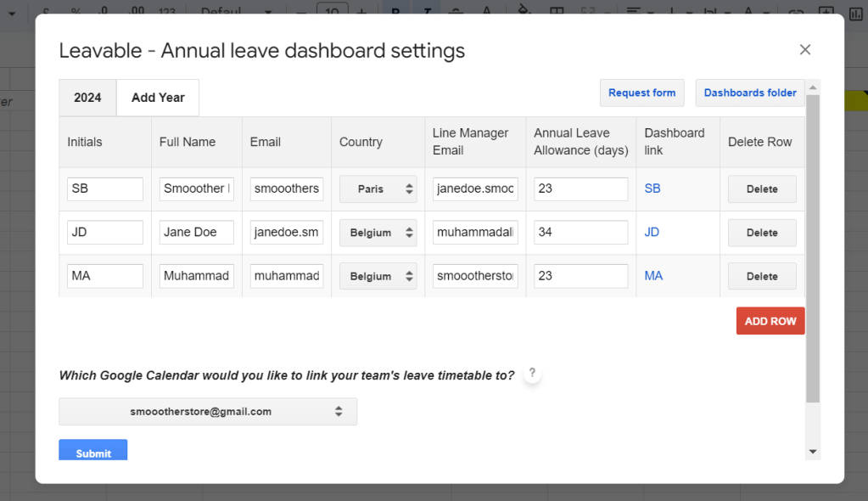This screenshot has height=501, width=868.
Task: Open the Country dropdown showing Paris
Action: [378, 189]
